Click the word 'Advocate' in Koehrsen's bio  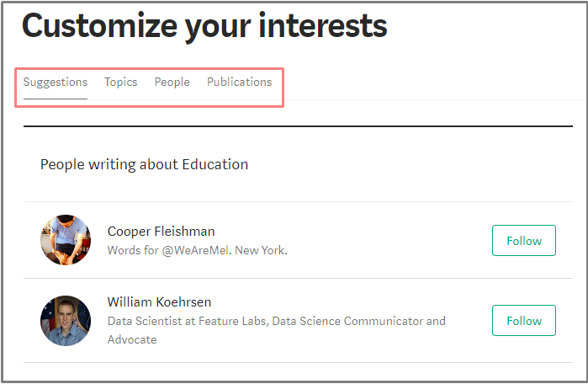coord(132,339)
